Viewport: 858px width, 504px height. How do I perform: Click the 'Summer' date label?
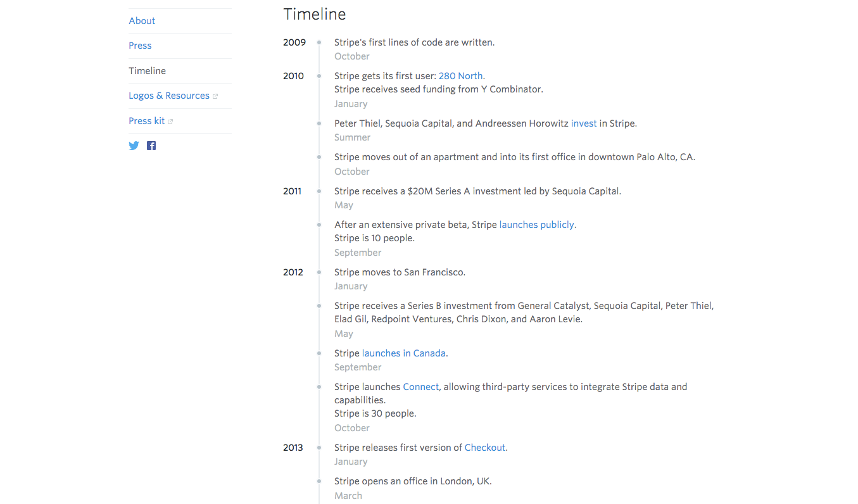click(352, 137)
